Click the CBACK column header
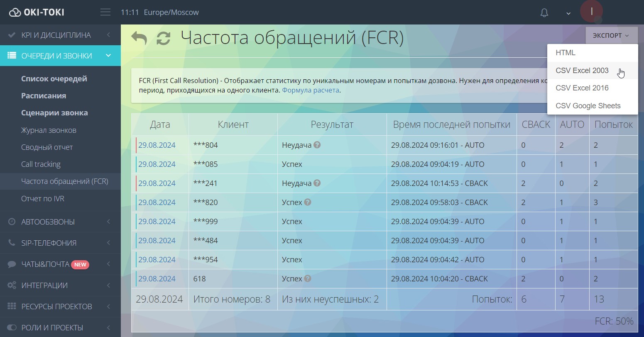Viewport: 644px width, 337px height. (536, 125)
